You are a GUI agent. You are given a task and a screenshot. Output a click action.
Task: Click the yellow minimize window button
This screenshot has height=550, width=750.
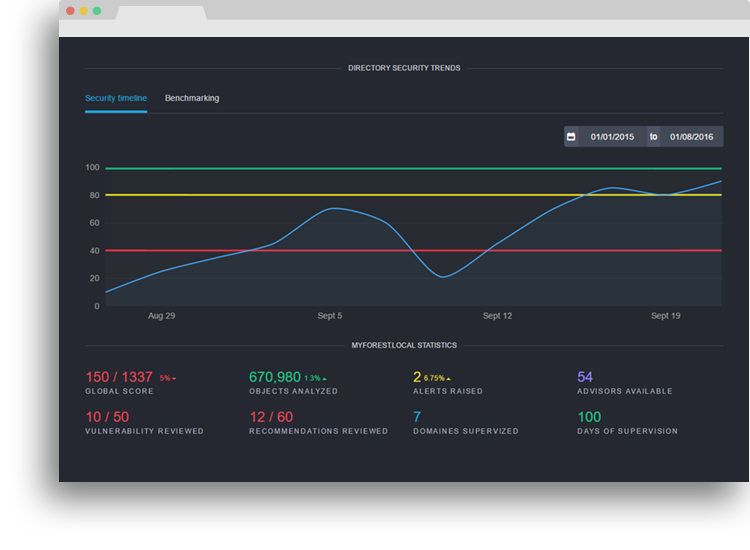coord(83,11)
